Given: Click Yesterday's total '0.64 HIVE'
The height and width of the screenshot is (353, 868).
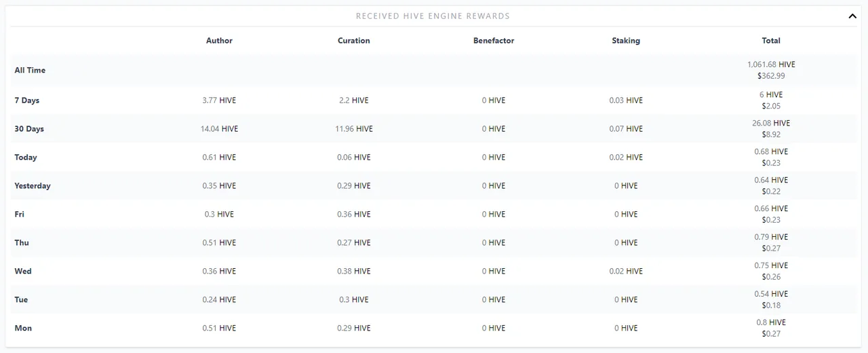Looking at the screenshot, I should coord(771,181).
